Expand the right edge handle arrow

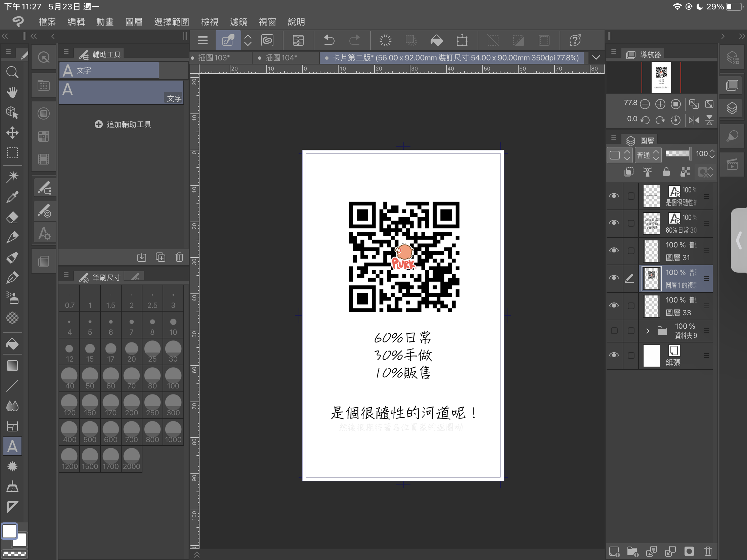(739, 240)
